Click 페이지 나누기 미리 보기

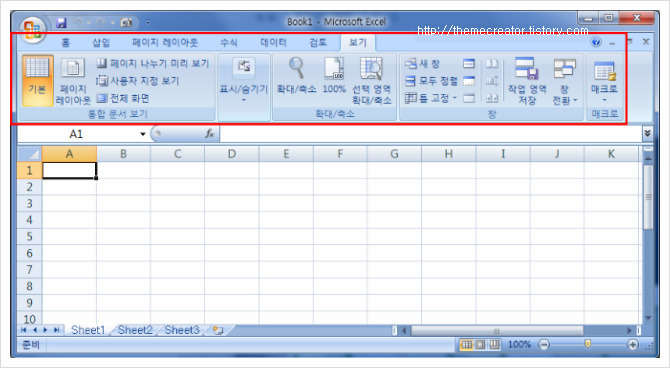153,64
